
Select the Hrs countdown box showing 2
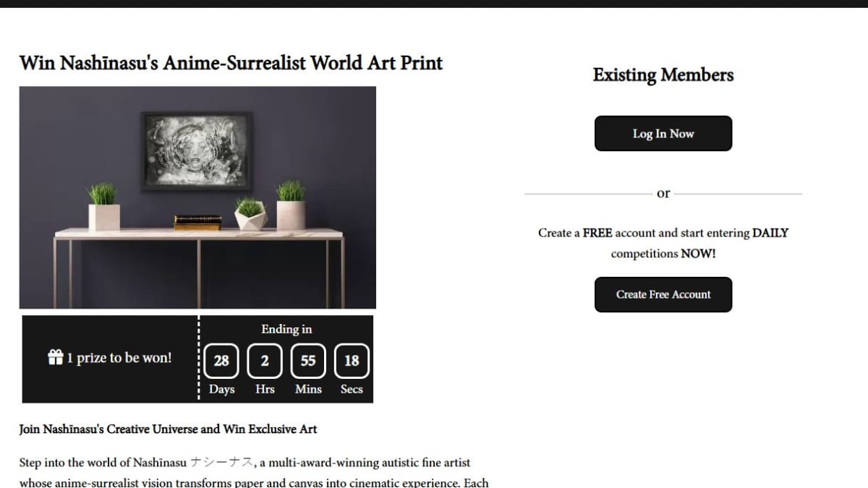(x=265, y=360)
